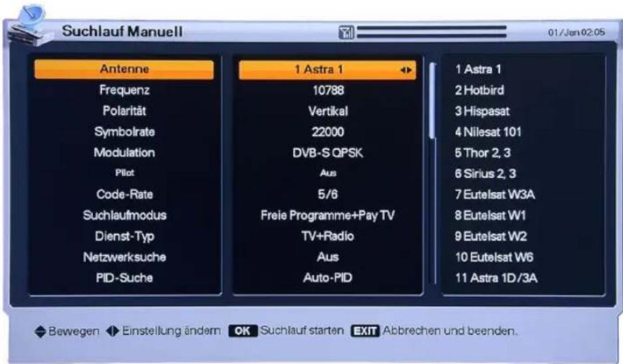Click the upper signal strength bar
The height and width of the screenshot is (364, 623).
click(x=432, y=28)
